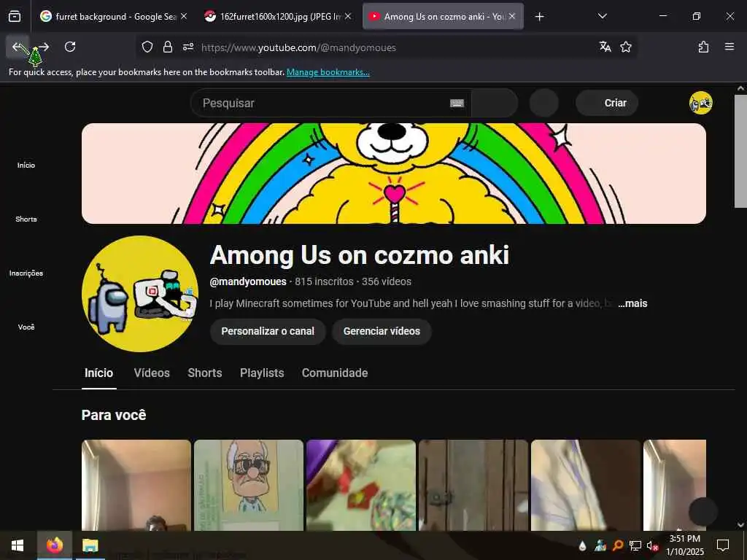This screenshot has height=560, width=747.
Task: Go to Início in the YouTube sidebar
Action: tap(26, 165)
